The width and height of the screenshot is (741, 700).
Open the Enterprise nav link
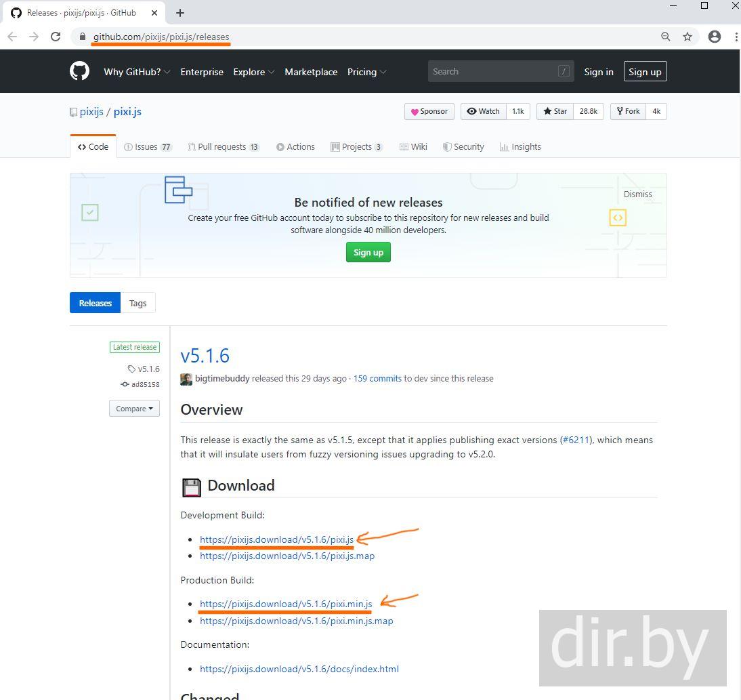click(x=202, y=72)
